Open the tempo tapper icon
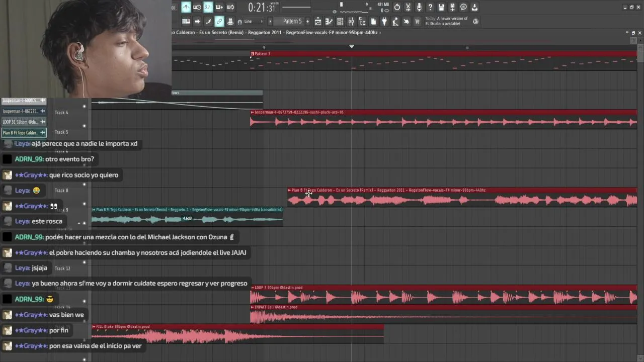The image size is (644, 362). [395, 21]
